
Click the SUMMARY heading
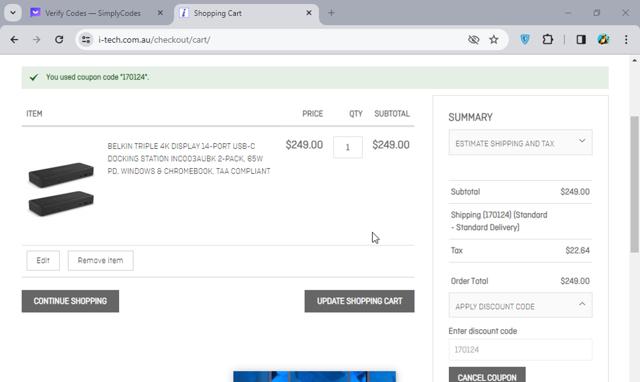point(470,118)
